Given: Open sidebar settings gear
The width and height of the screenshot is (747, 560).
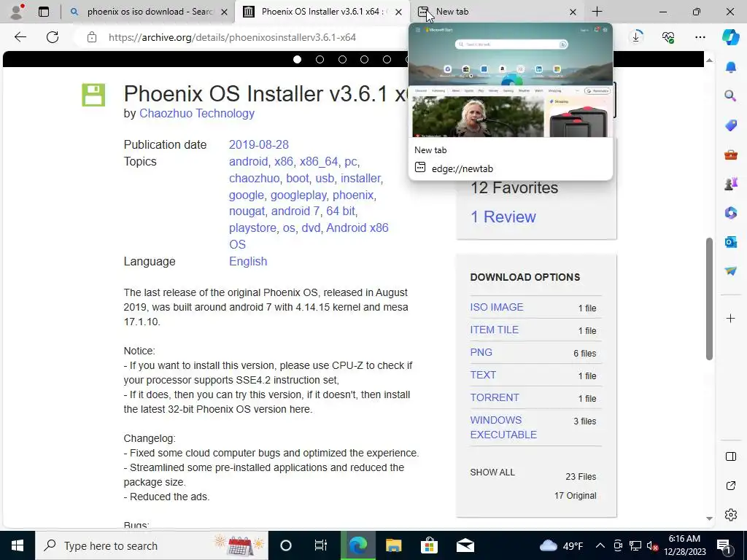Looking at the screenshot, I should 731,515.
